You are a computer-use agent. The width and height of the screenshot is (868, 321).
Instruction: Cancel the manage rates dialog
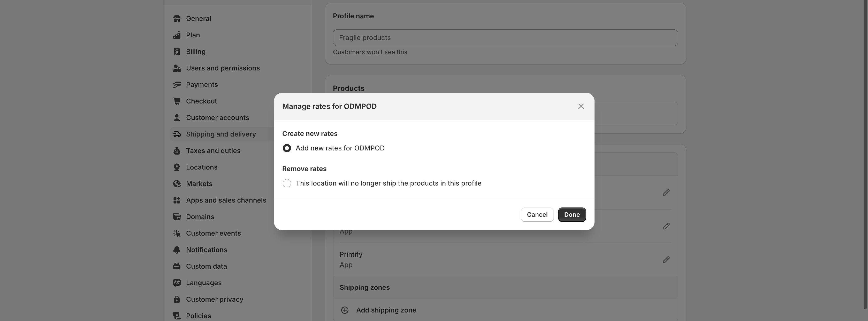tap(537, 215)
